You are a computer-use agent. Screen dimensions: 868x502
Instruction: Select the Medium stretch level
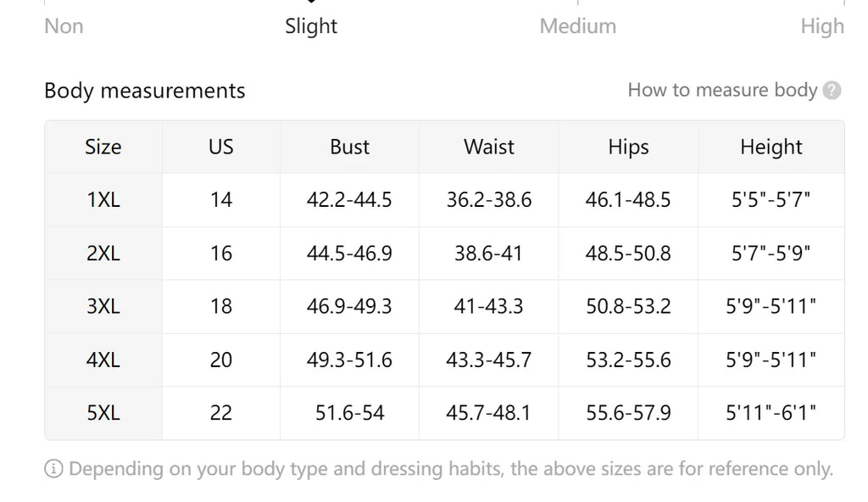(578, 26)
